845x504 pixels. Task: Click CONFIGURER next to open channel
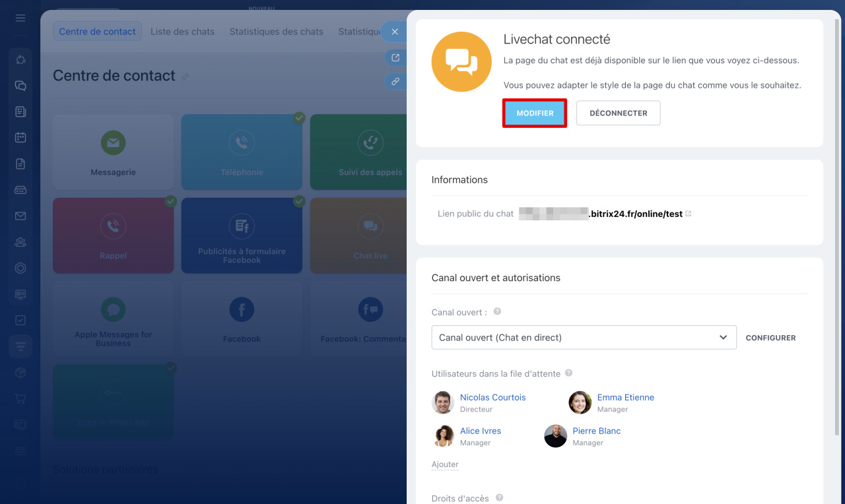(x=770, y=338)
